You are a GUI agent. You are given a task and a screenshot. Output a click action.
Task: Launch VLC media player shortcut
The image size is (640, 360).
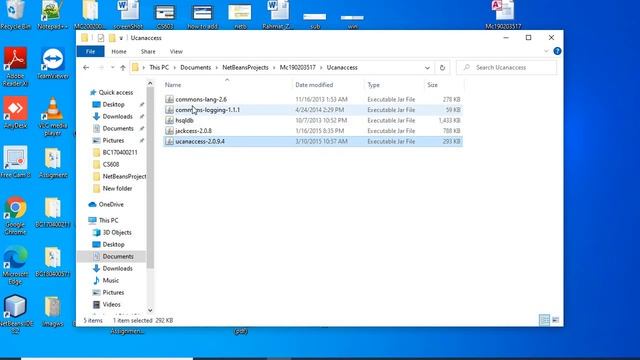click(x=53, y=116)
